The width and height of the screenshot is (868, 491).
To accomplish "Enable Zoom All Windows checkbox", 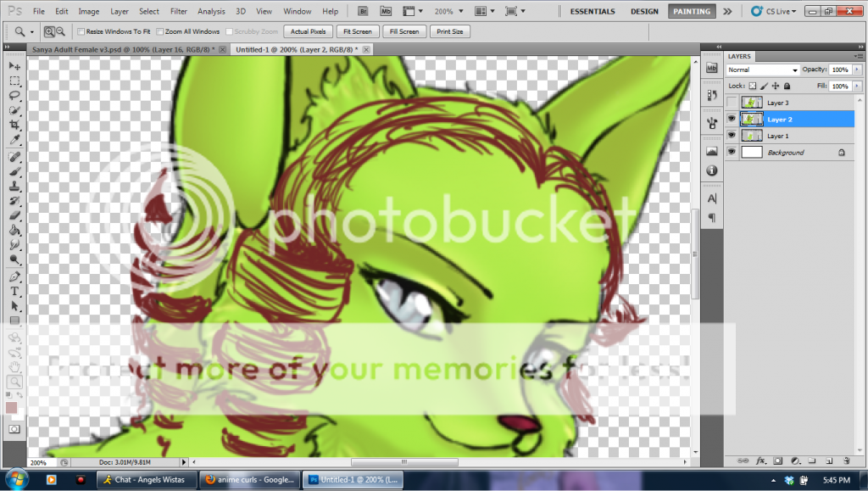I will point(160,31).
